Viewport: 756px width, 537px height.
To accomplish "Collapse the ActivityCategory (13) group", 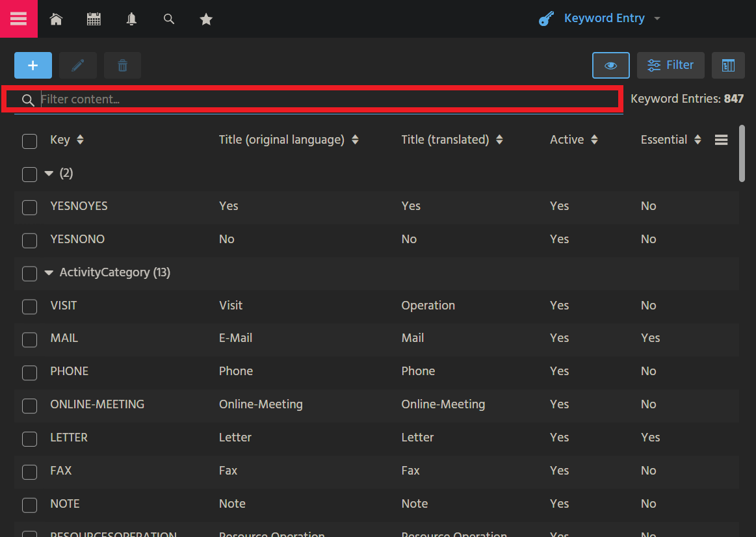I will point(49,273).
